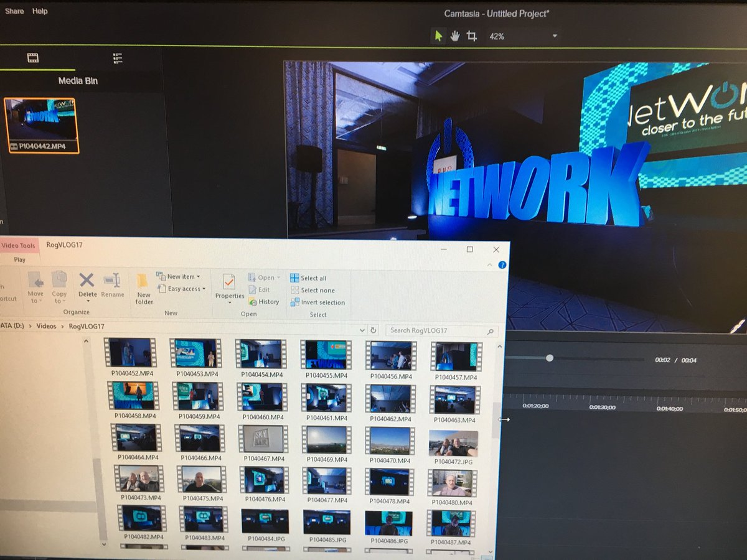Click the Explorer help question mark icon
This screenshot has width=747, height=560.
[x=502, y=265]
